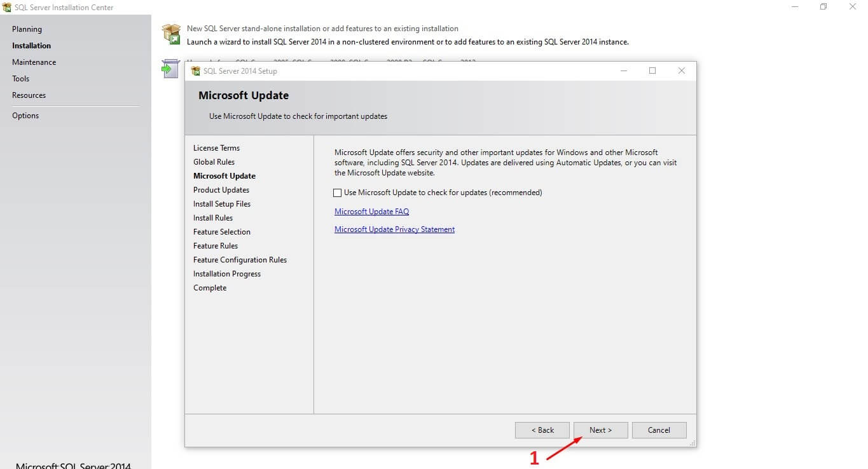
Task: Select Installation Progress step
Action: 227,274
